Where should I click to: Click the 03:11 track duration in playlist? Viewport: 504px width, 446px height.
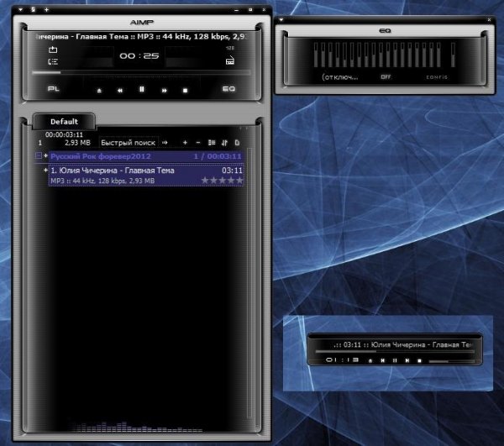coord(232,171)
